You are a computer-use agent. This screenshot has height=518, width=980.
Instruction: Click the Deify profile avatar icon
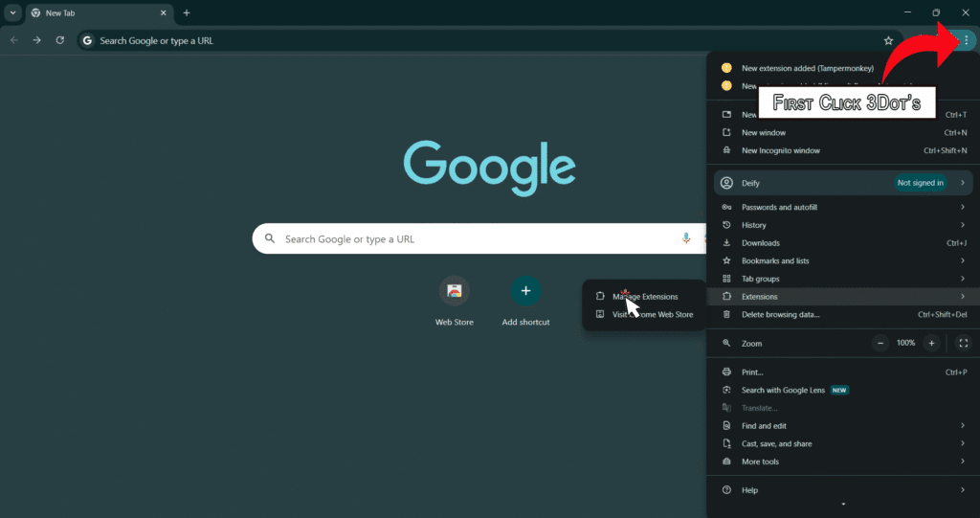point(726,183)
